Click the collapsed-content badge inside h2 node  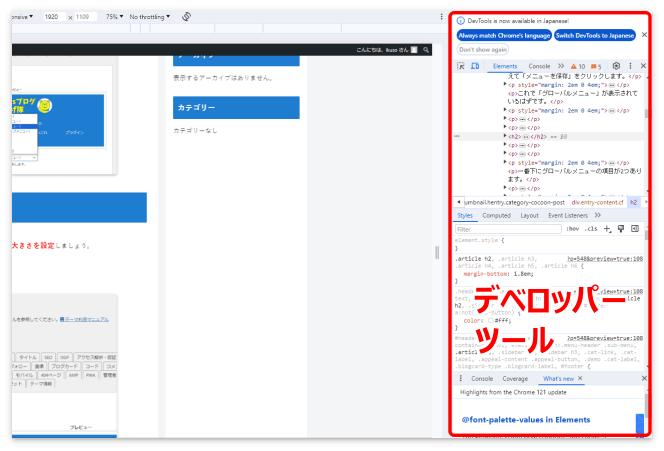tap(526, 137)
